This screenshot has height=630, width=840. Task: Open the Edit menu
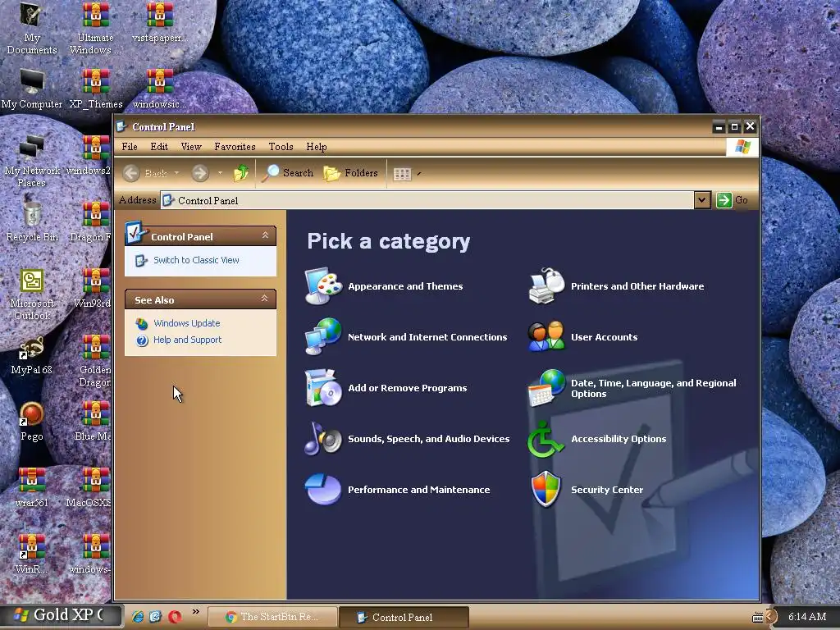pos(159,146)
